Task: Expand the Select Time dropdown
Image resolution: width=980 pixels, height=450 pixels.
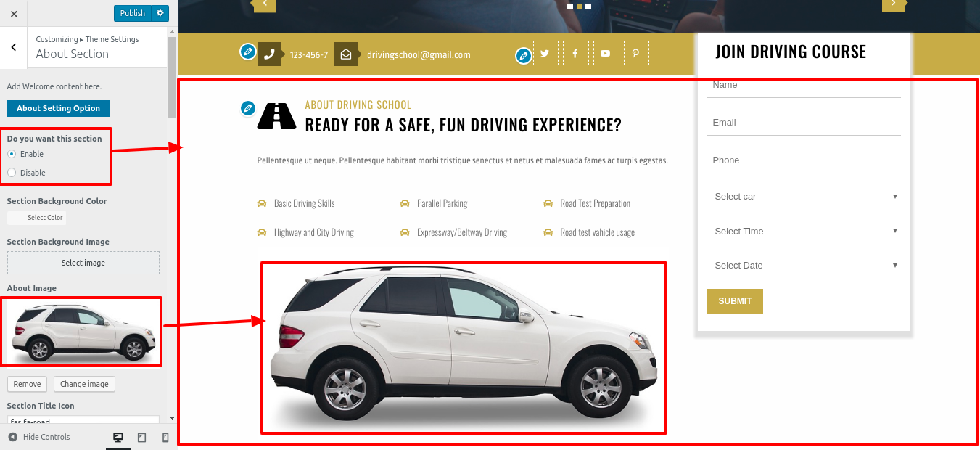Action: pyautogui.click(x=804, y=232)
